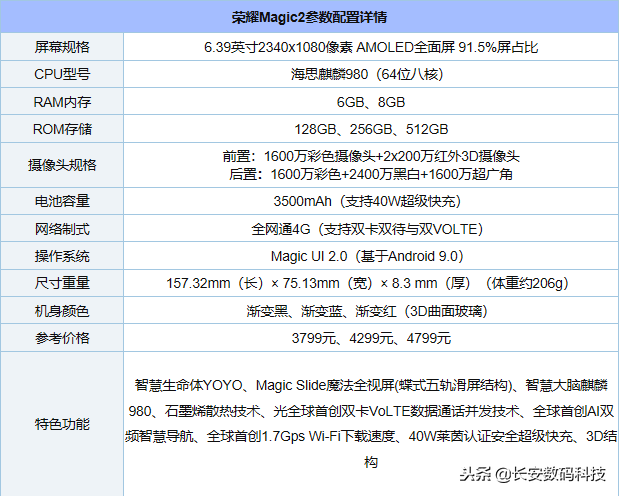The height and width of the screenshot is (496, 620).
Task: Click the '3500mAh（支持40W超级快充）' cell
Action: coord(371,201)
